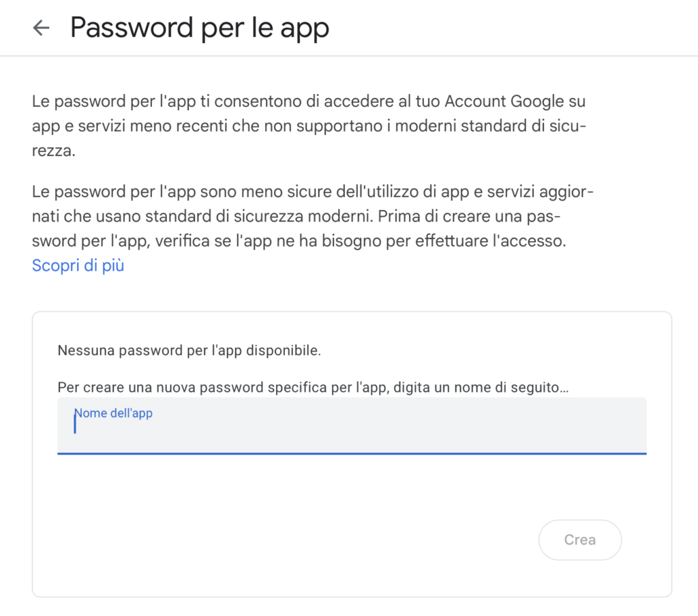This screenshot has width=698, height=616.
Task: Click the back arrow icon
Action: point(42,28)
